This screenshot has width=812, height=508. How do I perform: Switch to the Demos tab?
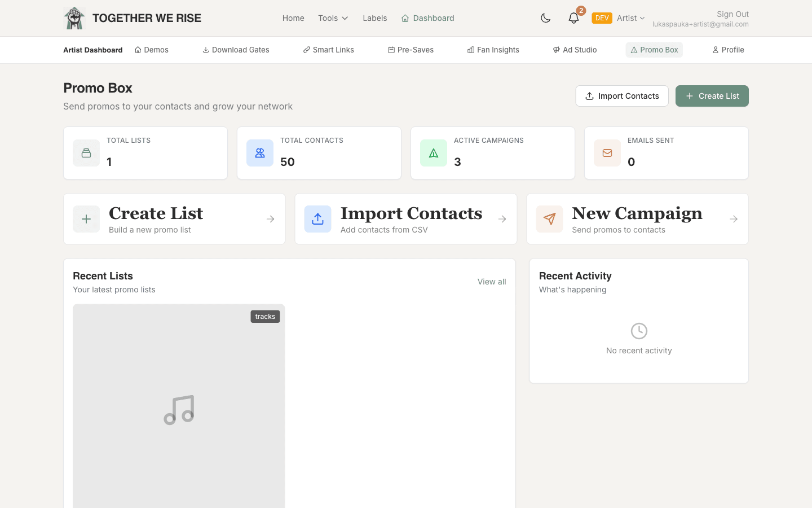click(151, 50)
